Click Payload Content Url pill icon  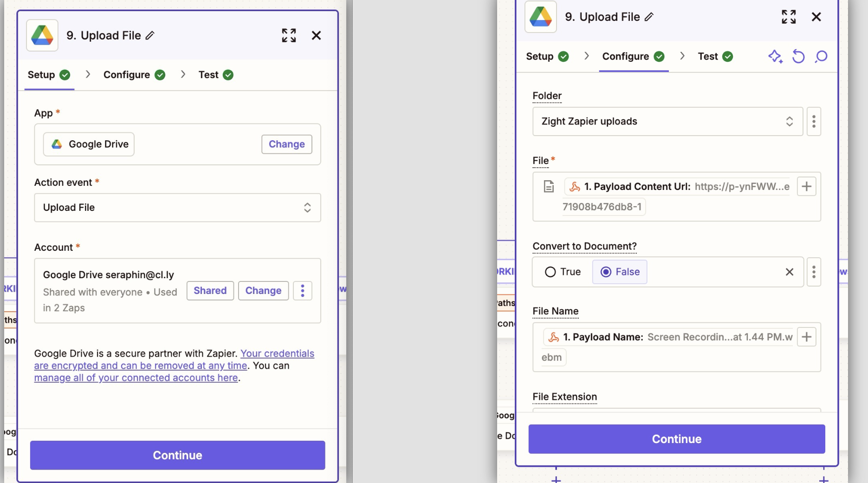click(575, 187)
